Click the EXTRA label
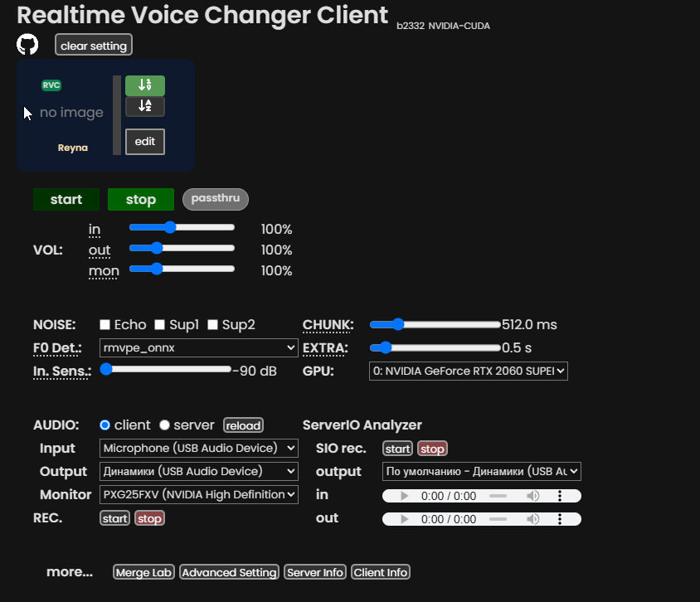The height and width of the screenshot is (602, 700). (x=325, y=348)
